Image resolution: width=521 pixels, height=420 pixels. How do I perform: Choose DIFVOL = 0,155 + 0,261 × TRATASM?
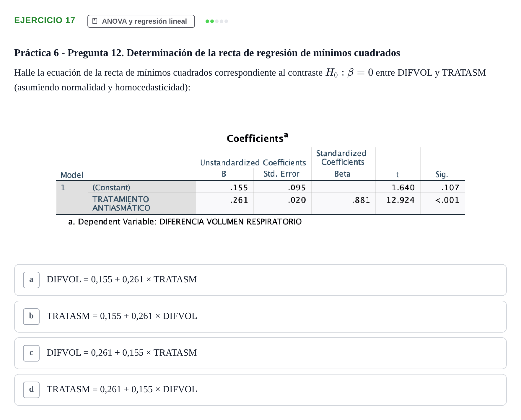260,280
